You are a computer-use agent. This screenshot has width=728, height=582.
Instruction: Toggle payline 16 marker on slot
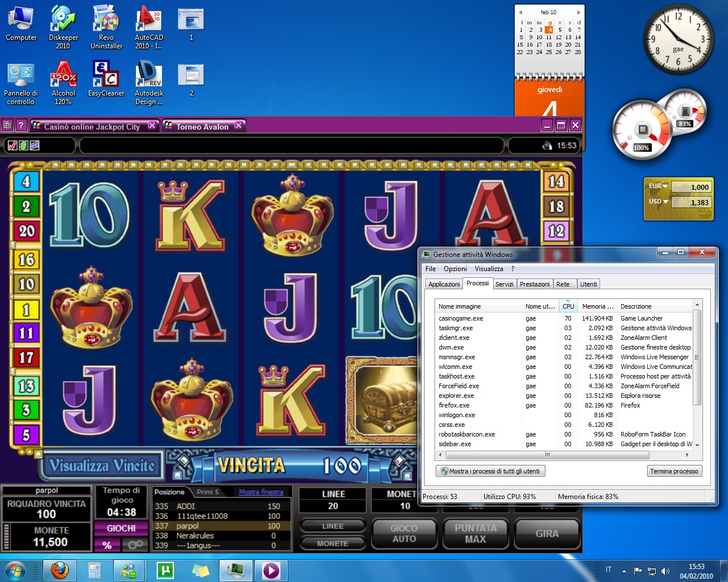pos(26,260)
